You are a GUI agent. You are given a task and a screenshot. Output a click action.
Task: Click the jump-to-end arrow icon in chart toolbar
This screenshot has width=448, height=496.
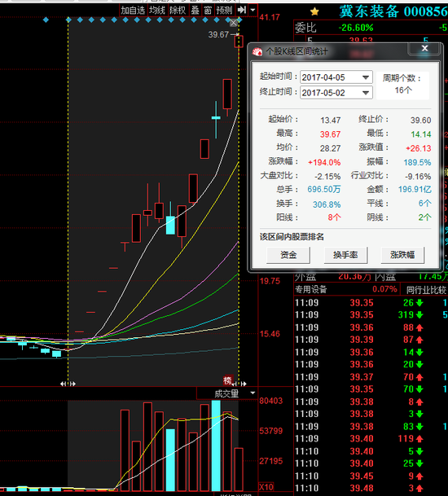(242, 10)
